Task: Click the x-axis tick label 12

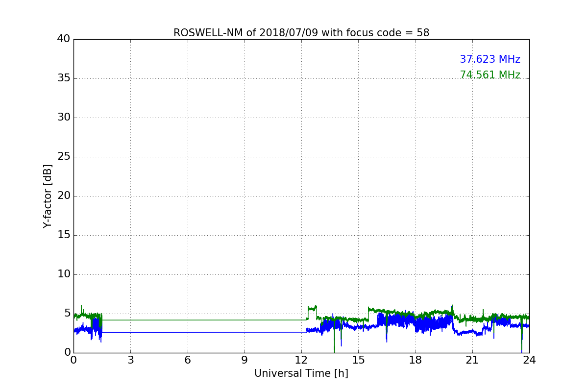Action: pyautogui.click(x=301, y=360)
